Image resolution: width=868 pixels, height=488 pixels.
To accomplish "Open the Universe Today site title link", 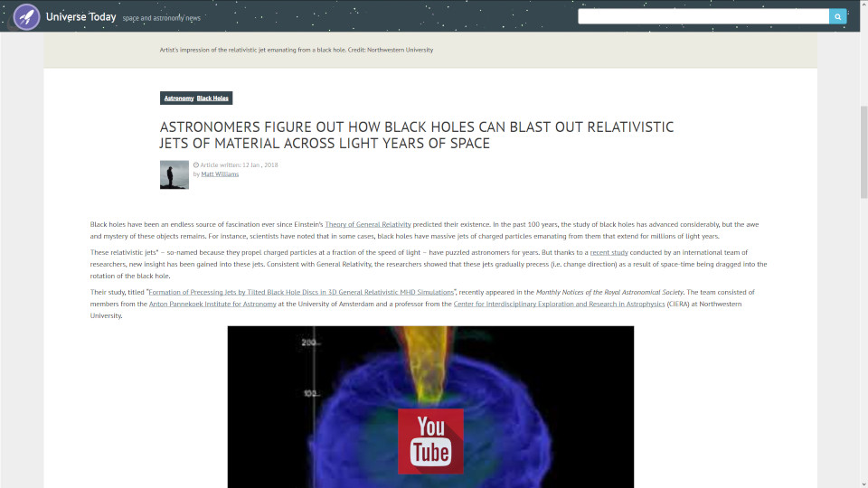I will (x=80, y=16).
